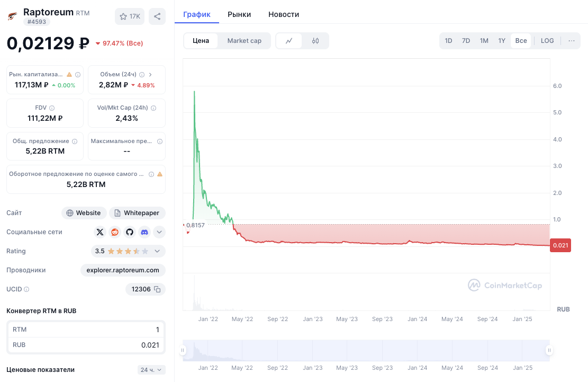Open the Рынки tab

point(239,15)
